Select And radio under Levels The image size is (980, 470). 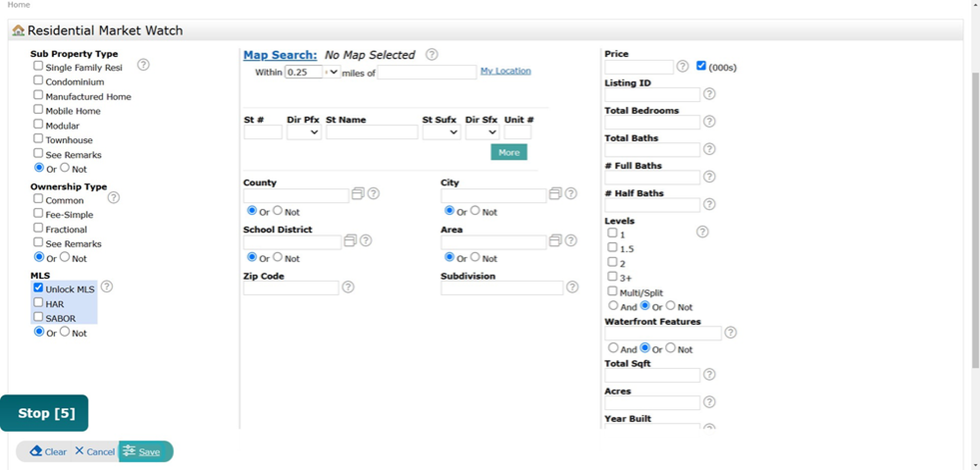tap(613, 306)
